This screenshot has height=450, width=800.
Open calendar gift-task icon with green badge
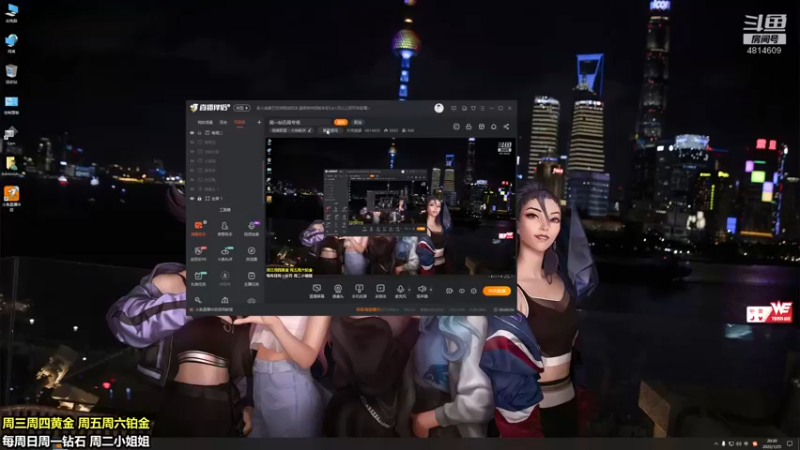[198, 279]
